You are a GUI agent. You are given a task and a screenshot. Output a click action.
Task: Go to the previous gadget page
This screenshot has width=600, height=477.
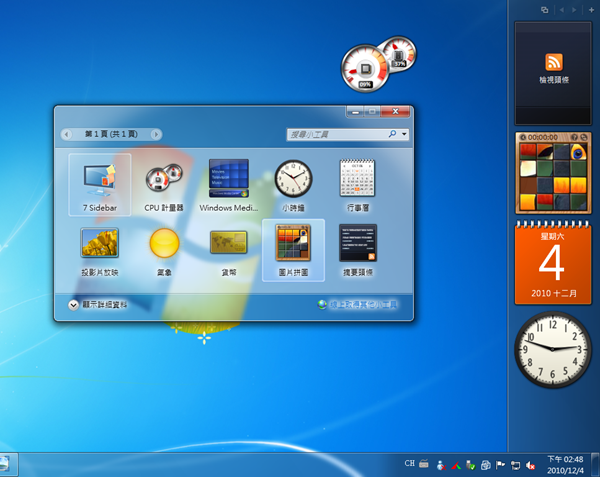tap(67, 133)
